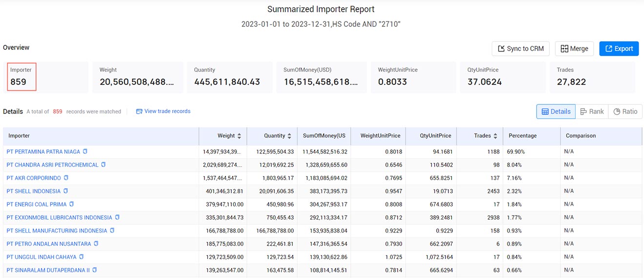Copy PT SHELL INDONESIA name icon

66,191
